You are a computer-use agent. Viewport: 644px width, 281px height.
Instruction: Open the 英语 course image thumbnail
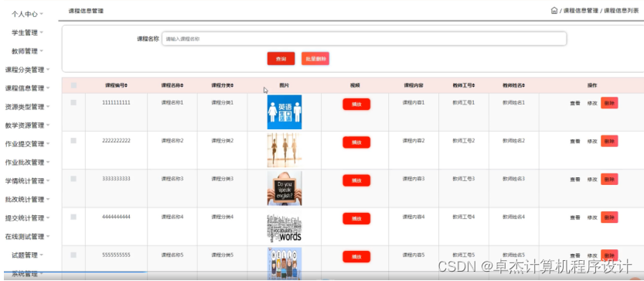[x=285, y=112]
